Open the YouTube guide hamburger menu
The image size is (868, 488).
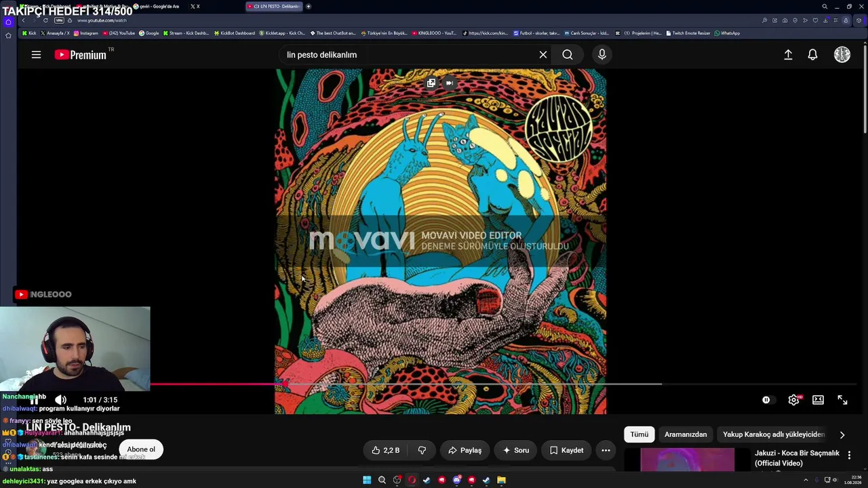[x=36, y=55]
